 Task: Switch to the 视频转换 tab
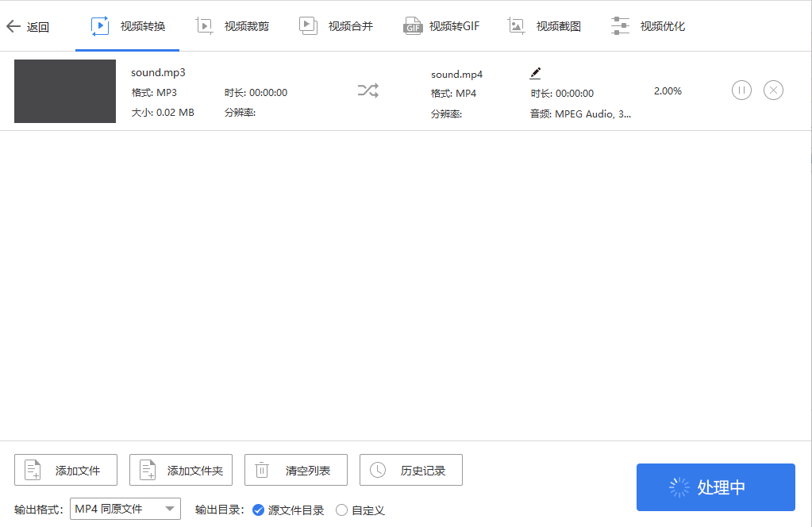point(127,26)
